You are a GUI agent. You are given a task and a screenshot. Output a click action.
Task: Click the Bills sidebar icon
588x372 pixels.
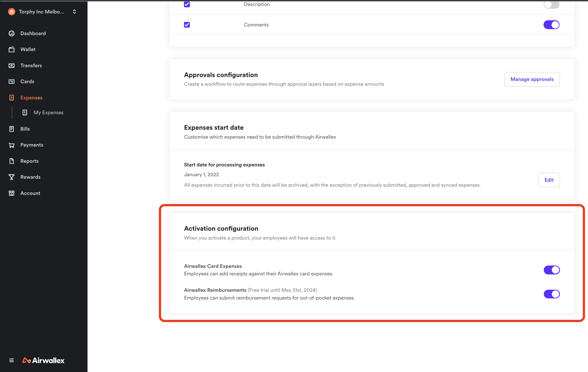pyautogui.click(x=12, y=129)
